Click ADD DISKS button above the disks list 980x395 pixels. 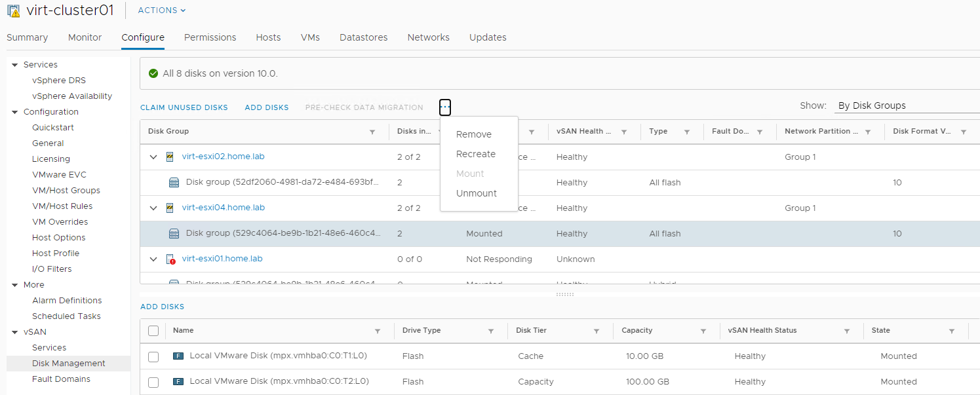163,307
